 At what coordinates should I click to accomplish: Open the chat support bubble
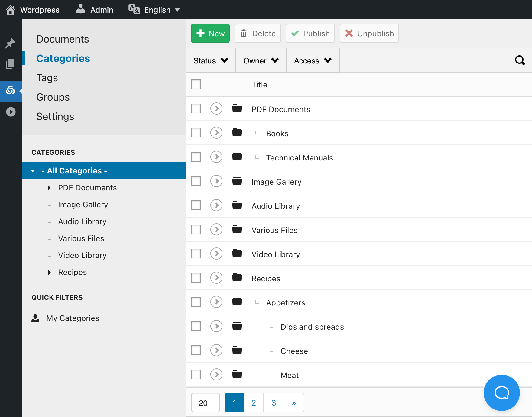click(501, 393)
